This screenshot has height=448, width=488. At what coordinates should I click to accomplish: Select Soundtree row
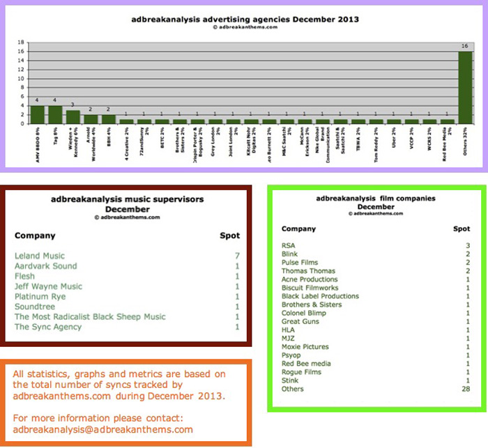tap(127, 307)
